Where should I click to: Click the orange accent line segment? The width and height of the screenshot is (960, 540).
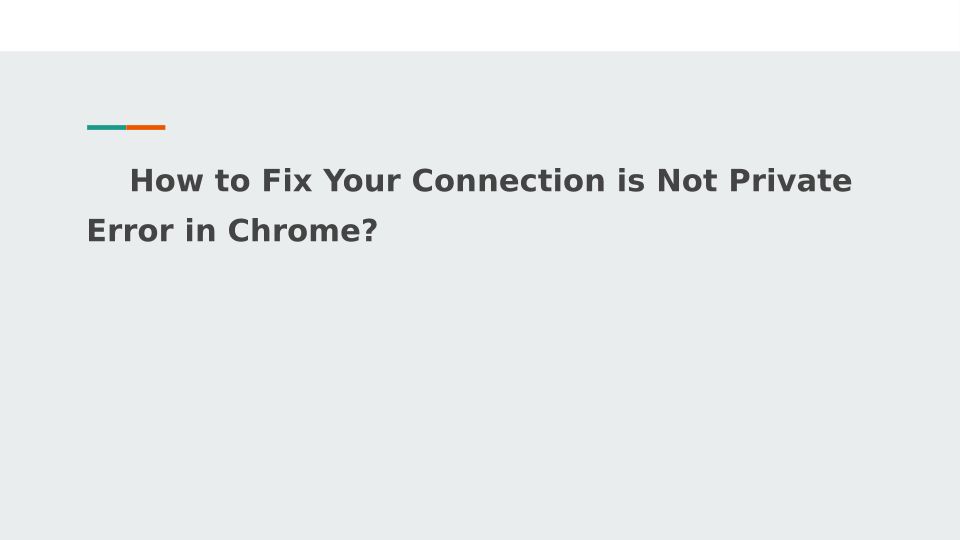pyautogui.click(x=146, y=127)
